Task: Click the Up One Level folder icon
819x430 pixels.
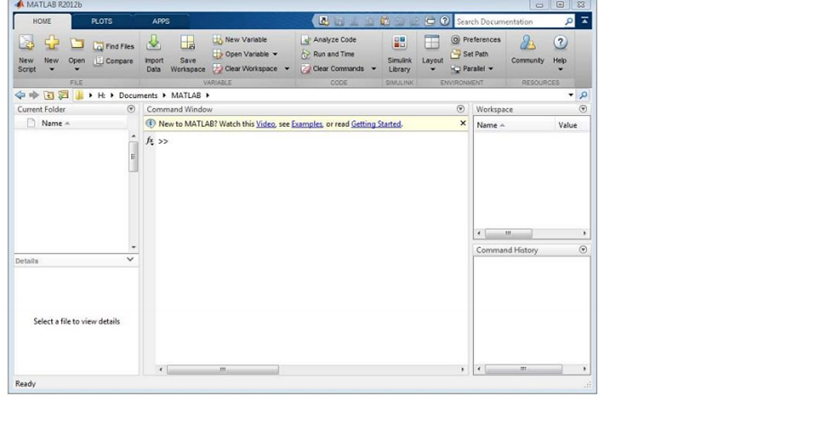Action: click(x=49, y=95)
